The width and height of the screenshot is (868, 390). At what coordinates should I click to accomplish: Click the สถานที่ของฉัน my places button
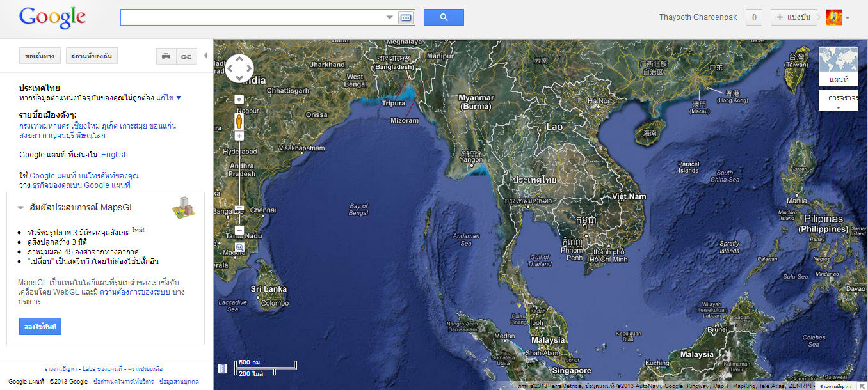pos(92,56)
